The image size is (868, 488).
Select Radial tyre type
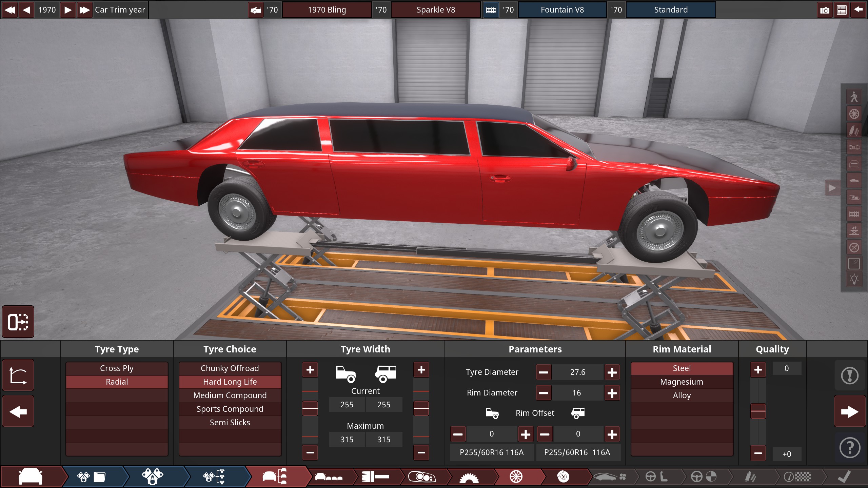coord(117,382)
